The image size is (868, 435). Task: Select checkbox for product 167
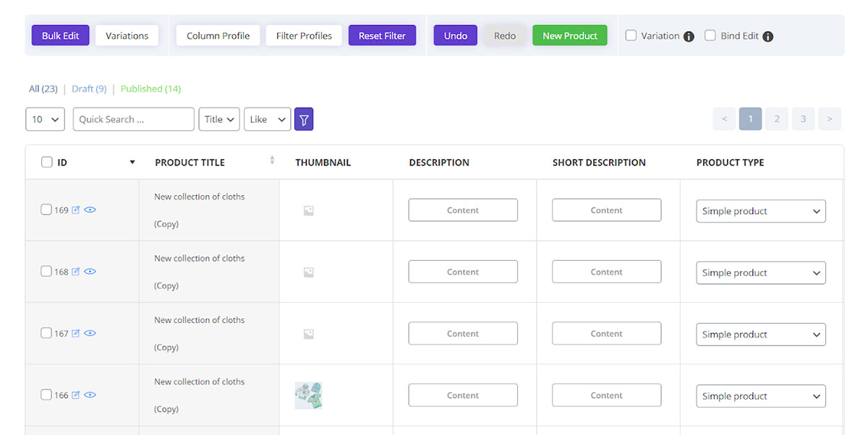(46, 333)
